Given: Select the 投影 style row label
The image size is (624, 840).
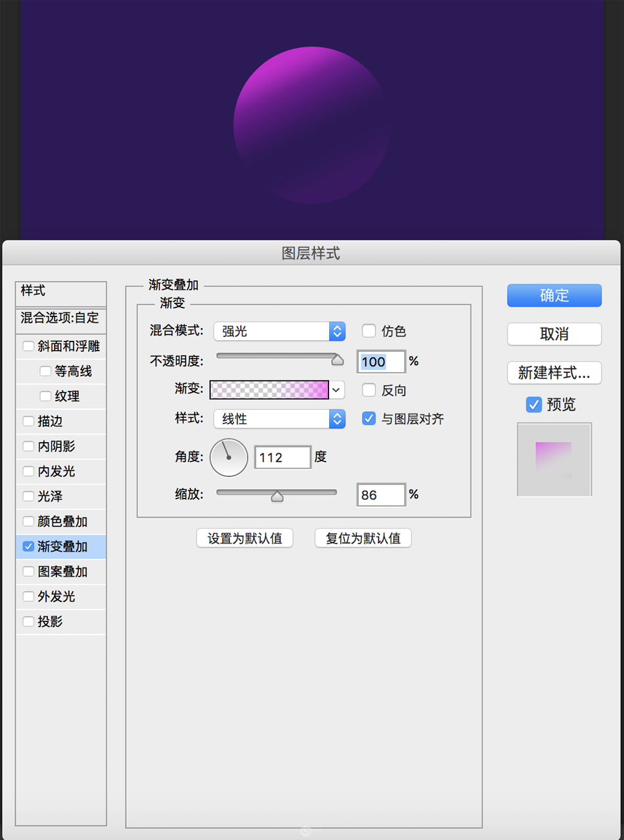Looking at the screenshot, I should [51, 621].
